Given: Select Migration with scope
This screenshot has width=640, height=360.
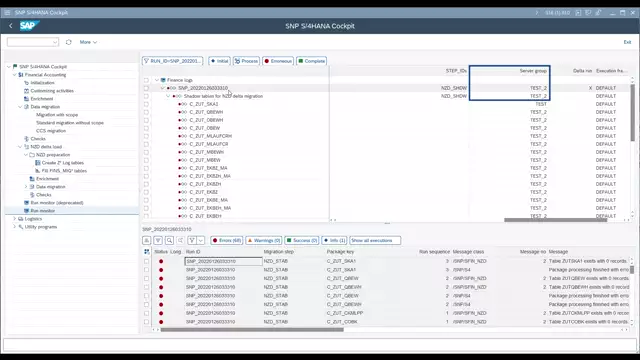Looking at the screenshot, I should pos(57,115).
